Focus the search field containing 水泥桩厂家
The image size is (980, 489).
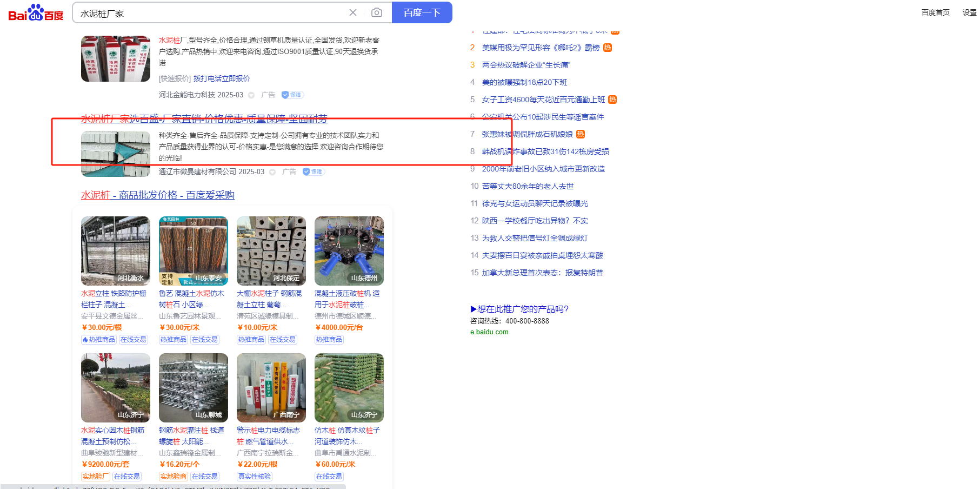click(211, 13)
